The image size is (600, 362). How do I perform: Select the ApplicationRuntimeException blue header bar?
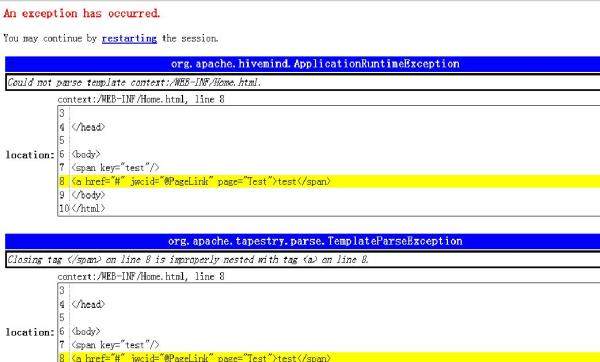tap(302, 64)
